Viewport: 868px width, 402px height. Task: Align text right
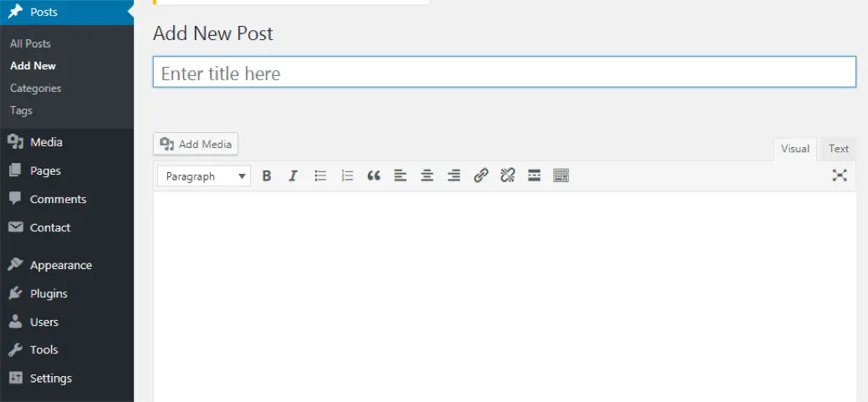tap(454, 176)
